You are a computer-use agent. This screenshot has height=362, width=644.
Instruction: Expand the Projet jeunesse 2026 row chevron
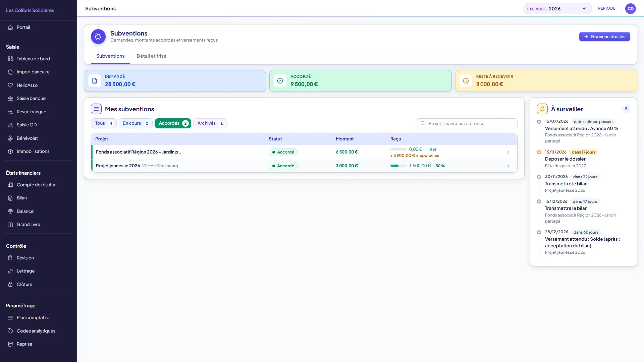coord(508,166)
